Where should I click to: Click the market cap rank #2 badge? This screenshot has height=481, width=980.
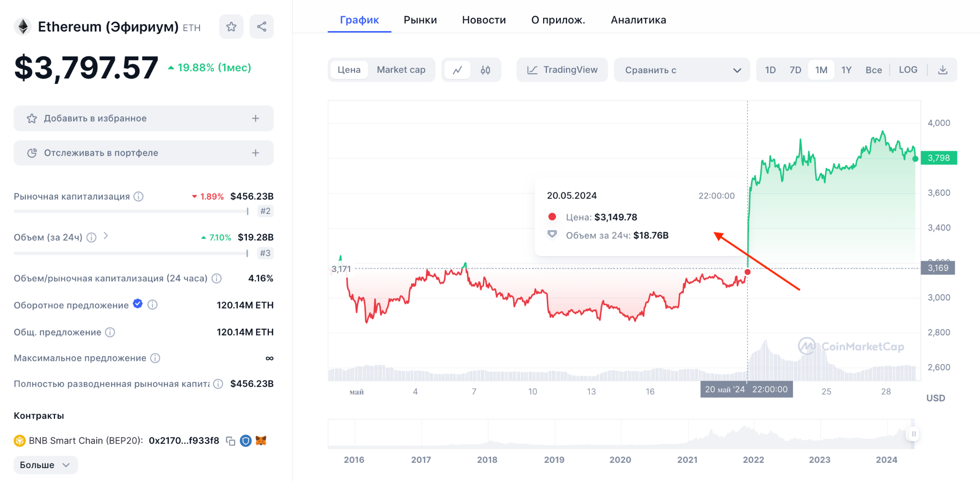(265, 211)
